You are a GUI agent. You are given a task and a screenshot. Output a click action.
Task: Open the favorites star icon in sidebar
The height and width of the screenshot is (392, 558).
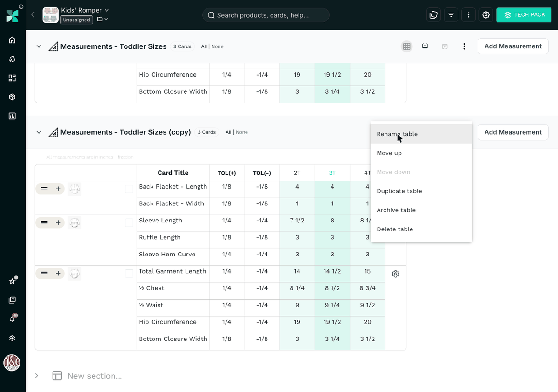click(13, 281)
